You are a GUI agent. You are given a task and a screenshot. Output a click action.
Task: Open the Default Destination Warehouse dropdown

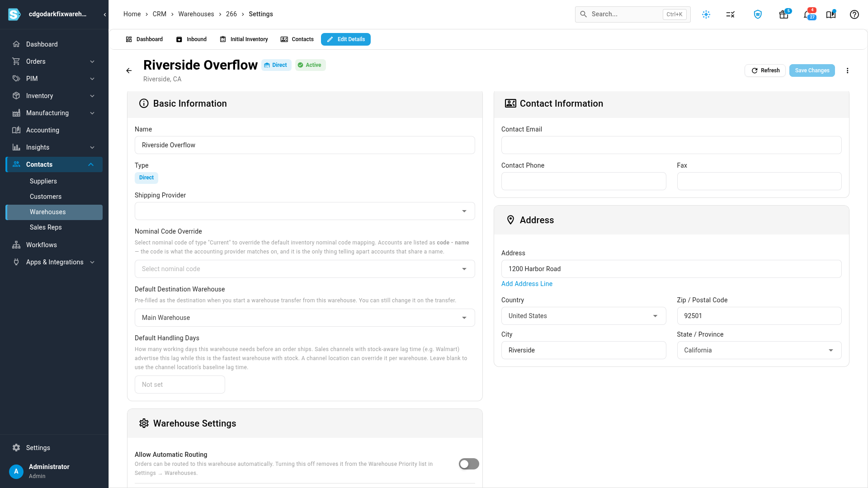coord(305,318)
